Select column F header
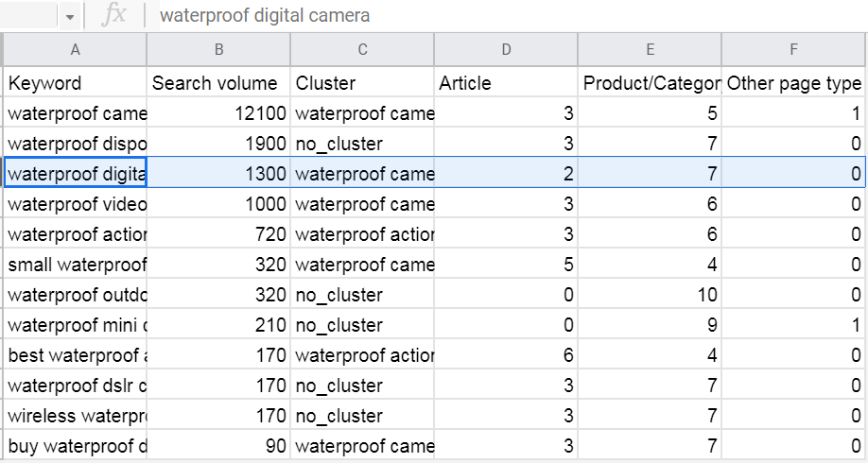868x463 pixels. coord(794,50)
